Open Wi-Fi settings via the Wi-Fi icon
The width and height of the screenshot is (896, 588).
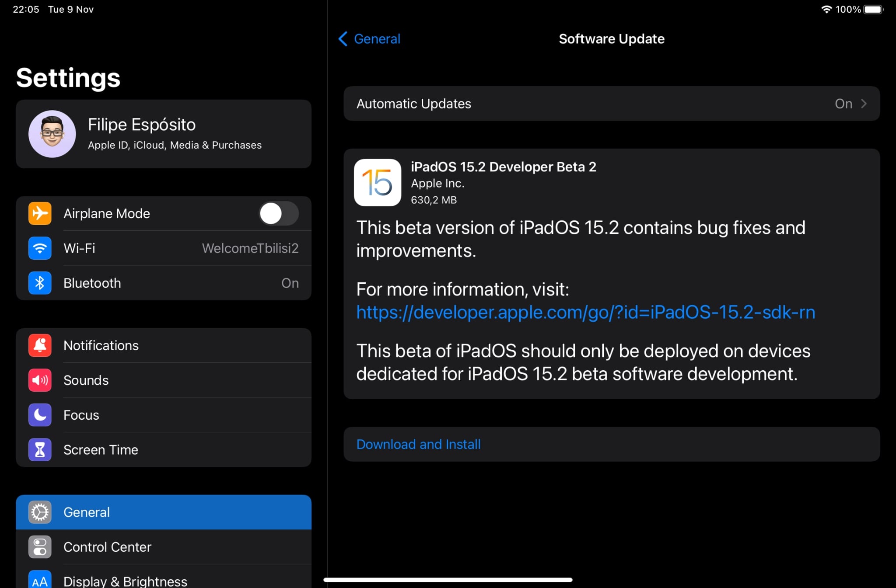[x=40, y=248]
